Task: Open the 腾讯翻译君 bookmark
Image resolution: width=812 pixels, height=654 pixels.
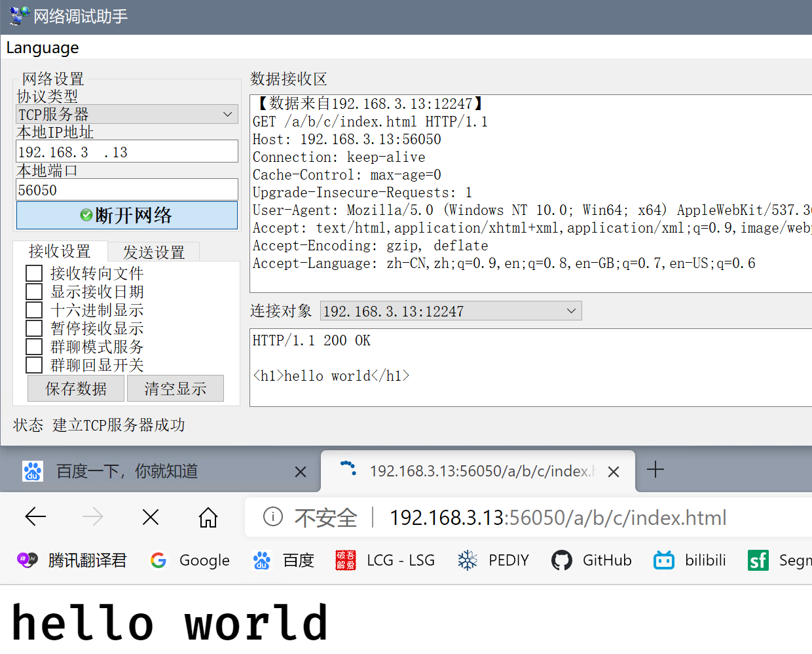Action: pyautogui.click(x=71, y=560)
